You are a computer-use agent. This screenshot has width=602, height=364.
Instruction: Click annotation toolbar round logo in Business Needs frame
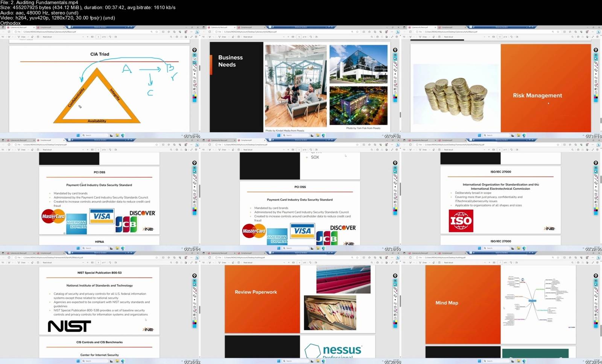[395, 50]
